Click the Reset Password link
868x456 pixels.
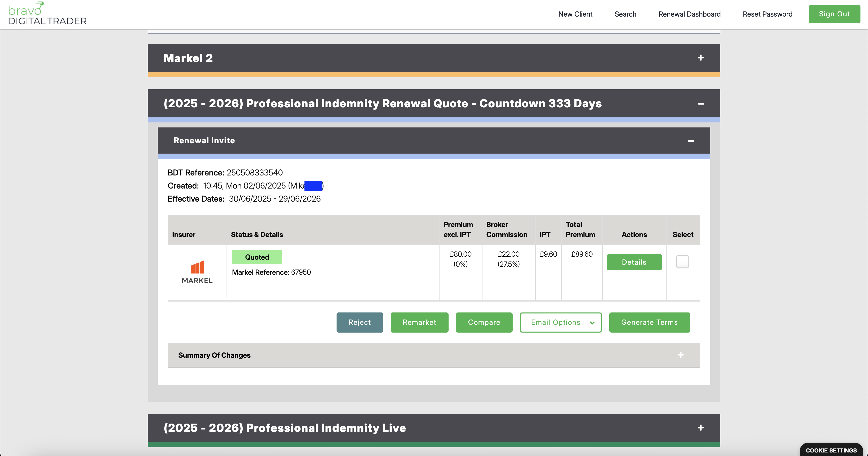[767, 14]
